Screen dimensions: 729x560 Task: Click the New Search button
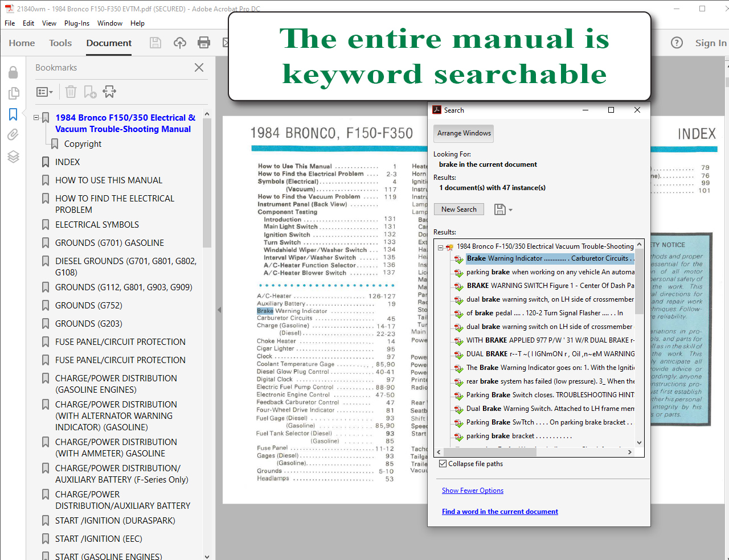tap(459, 209)
